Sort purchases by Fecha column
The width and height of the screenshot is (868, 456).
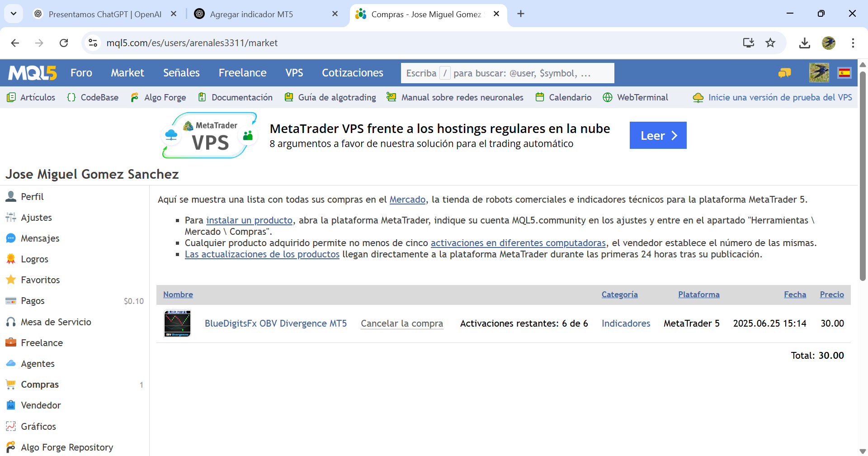795,294
